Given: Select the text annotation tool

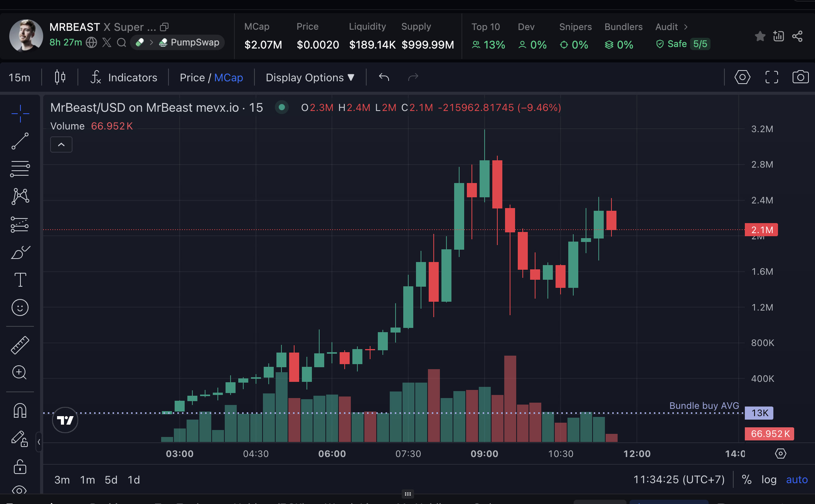Looking at the screenshot, I should [x=20, y=280].
